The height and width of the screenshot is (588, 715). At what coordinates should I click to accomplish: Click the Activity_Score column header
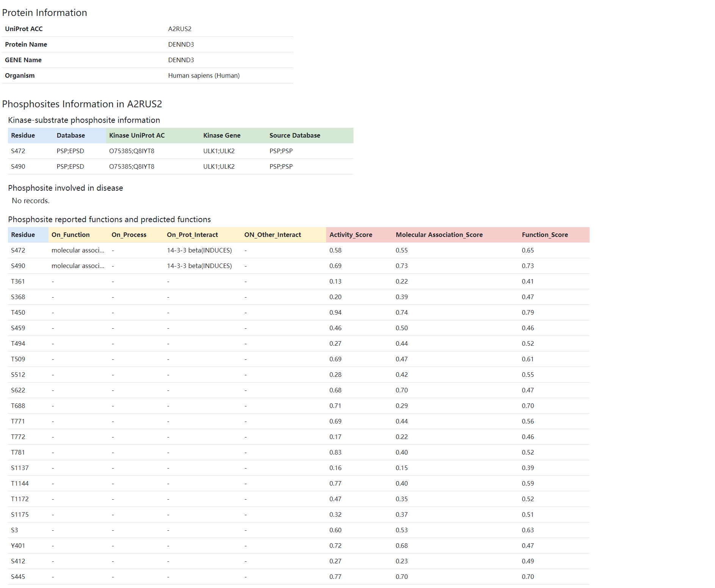[350, 235]
